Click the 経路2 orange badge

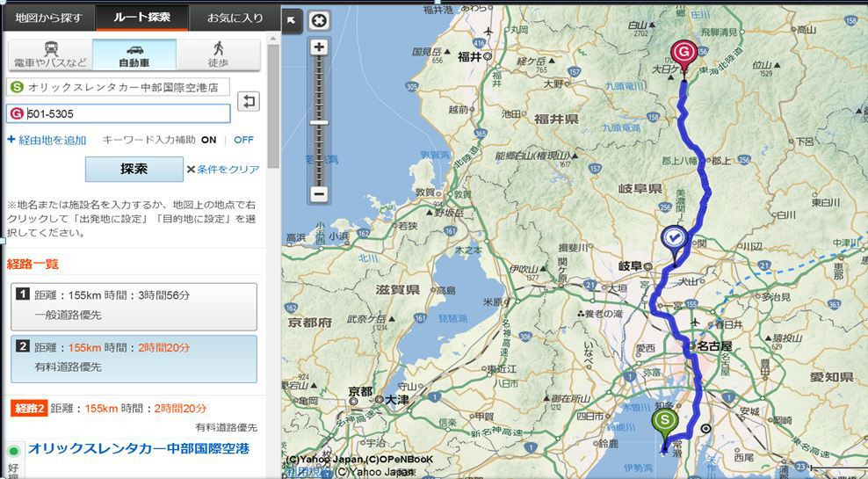(x=29, y=409)
